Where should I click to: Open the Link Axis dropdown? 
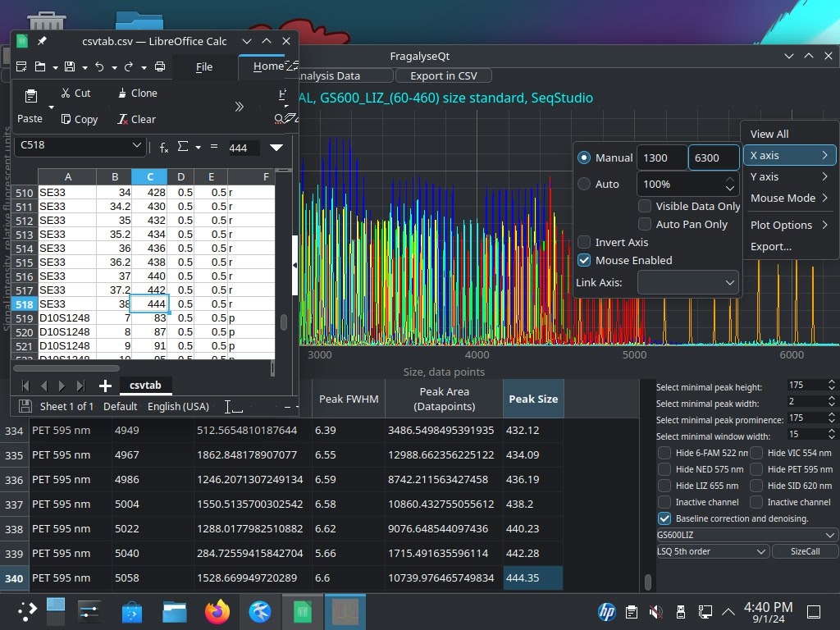click(688, 282)
